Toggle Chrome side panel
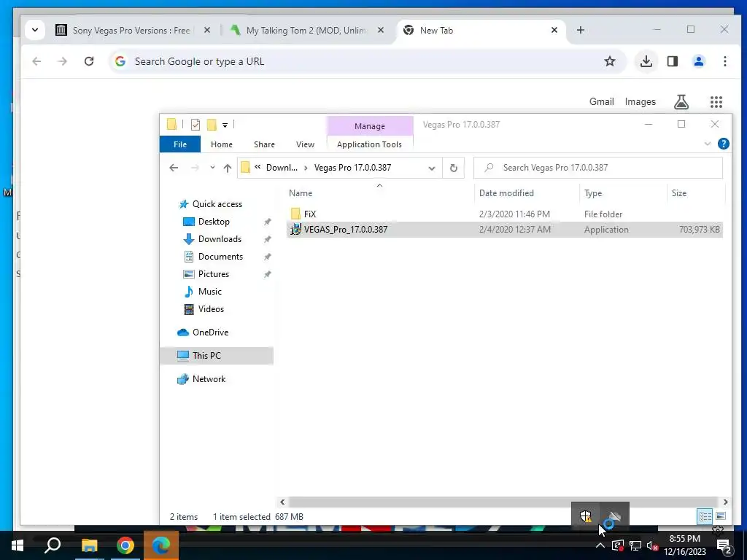 coord(672,61)
